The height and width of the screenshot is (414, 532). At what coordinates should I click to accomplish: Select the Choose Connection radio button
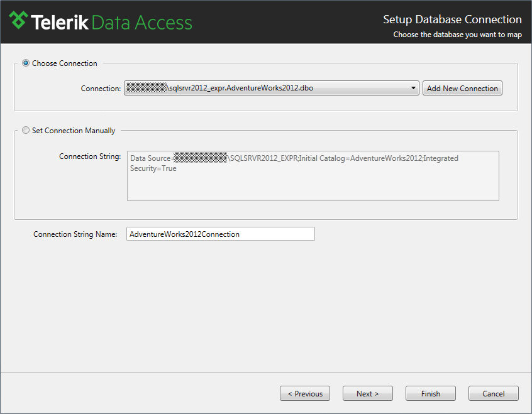click(26, 63)
